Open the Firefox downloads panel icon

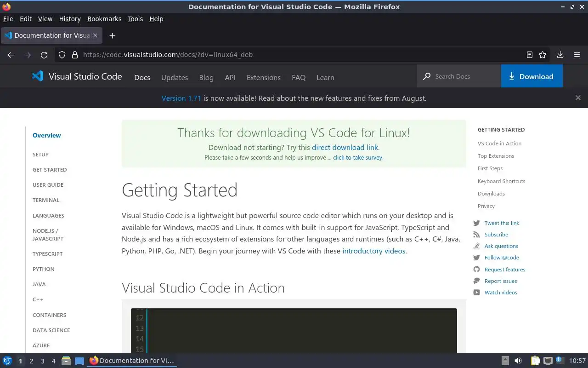560,55
